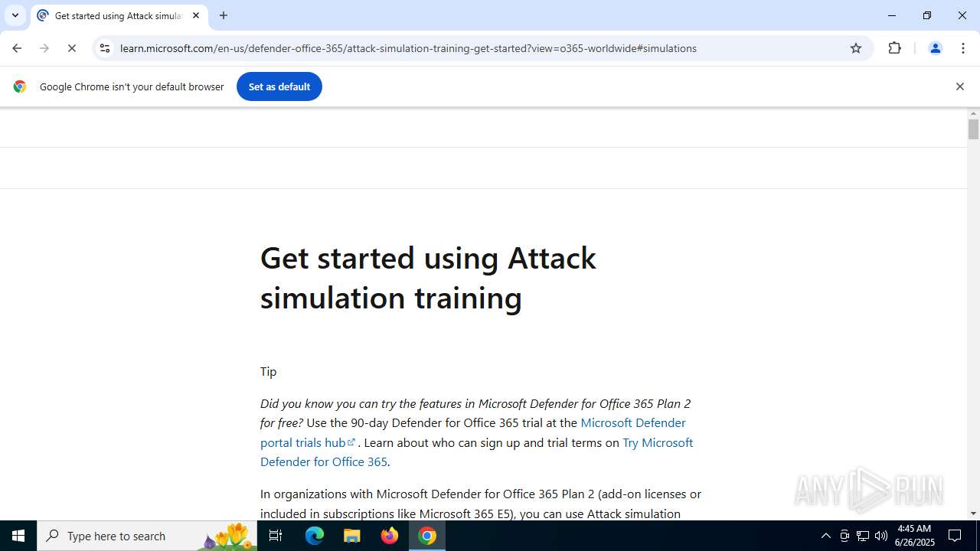Open File Explorer from taskbar

click(x=352, y=536)
